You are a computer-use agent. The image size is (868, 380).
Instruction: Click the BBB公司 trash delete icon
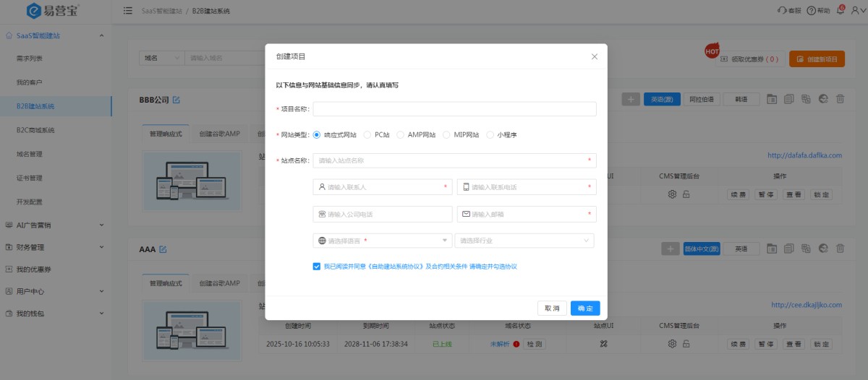point(840,99)
